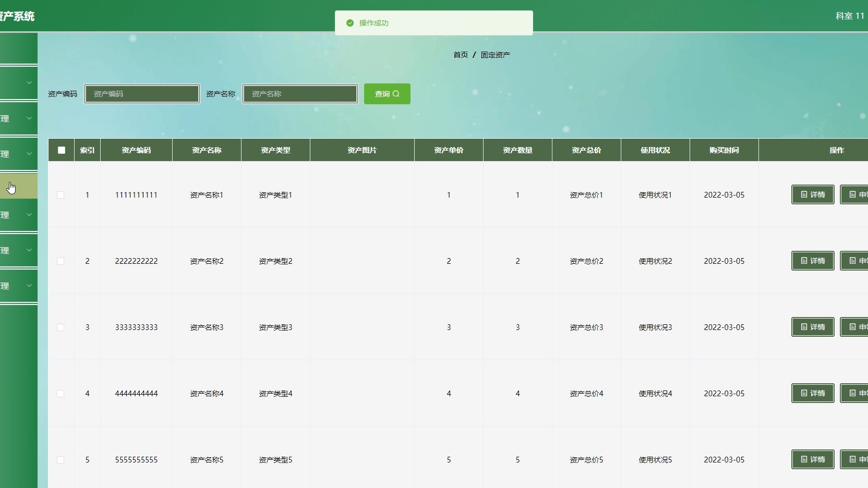This screenshot has width=868, height=488.
Task: Click the 资产类型2 cell
Action: click(x=275, y=261)
